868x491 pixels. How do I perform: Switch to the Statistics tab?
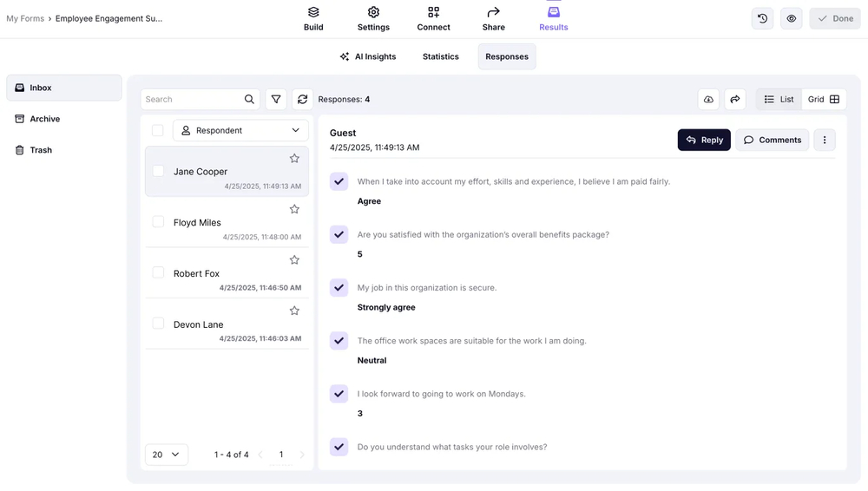440,56
